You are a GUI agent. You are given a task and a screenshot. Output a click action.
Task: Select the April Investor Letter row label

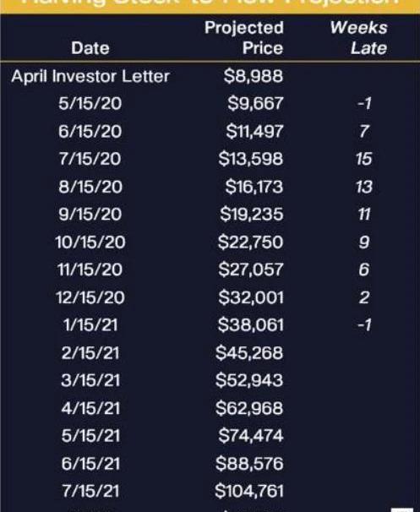click(90, 76)
